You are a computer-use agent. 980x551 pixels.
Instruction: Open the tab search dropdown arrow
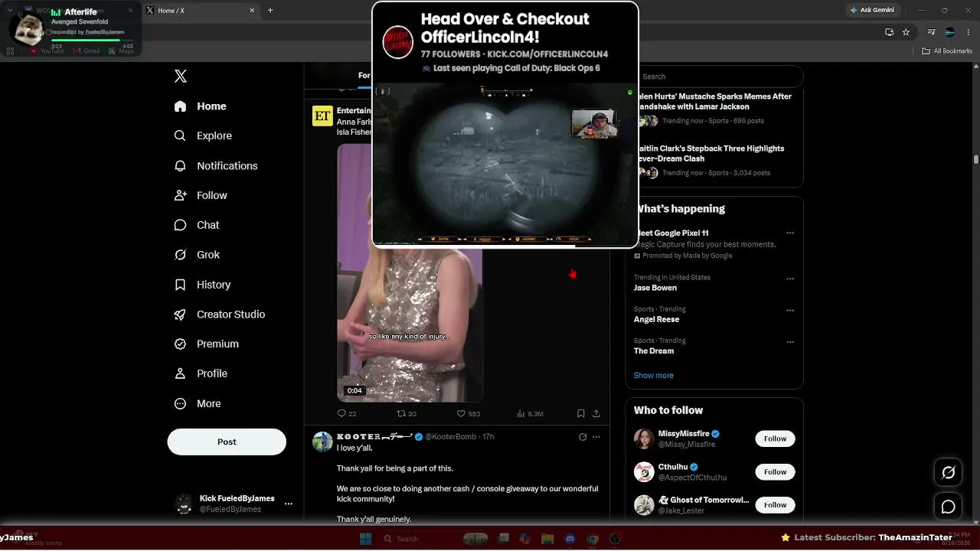[x=9, y=11]
